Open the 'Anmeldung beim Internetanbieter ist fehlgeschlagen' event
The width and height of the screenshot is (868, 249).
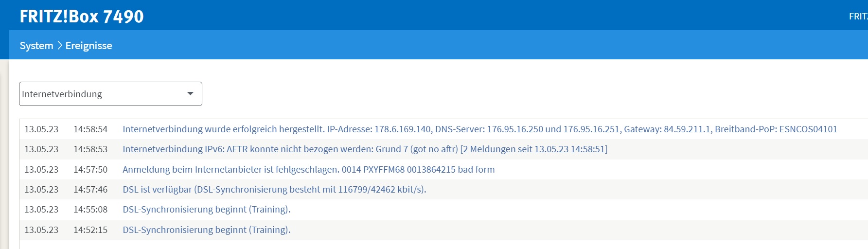click(308, 170)
